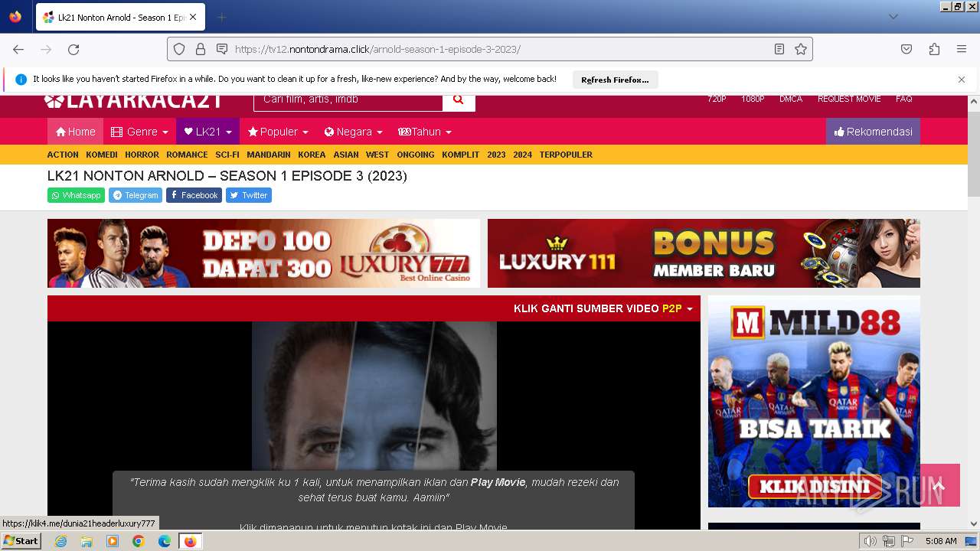The height and width of the screenshot is (551, 980).
Task: Expand the LK21 dropdown menu
Action: tap(207, 132)
